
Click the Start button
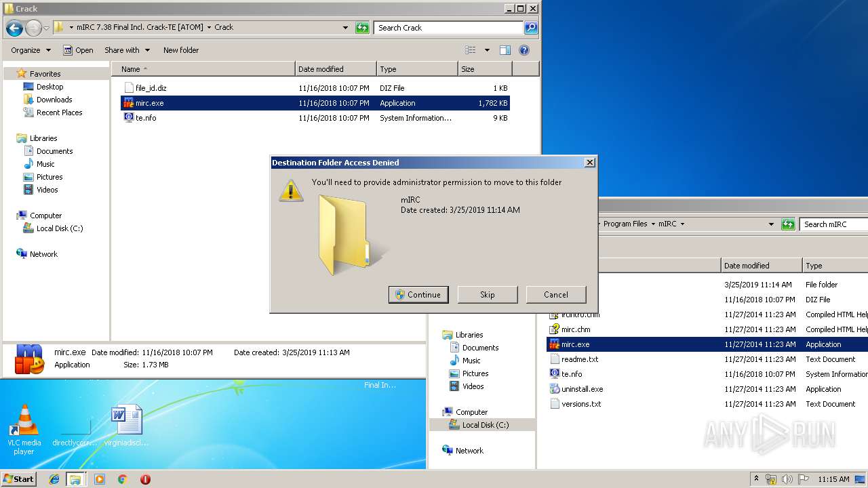[19, 479]
